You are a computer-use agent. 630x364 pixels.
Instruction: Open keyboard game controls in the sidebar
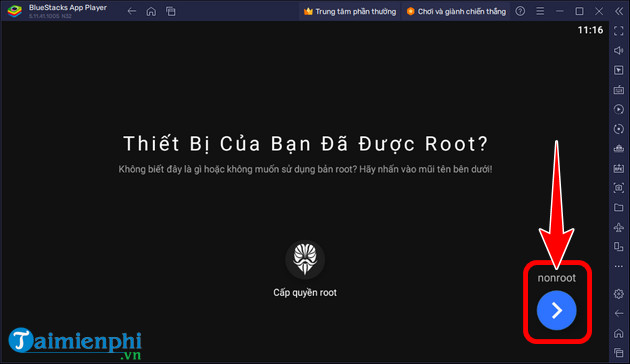(619, 90)
